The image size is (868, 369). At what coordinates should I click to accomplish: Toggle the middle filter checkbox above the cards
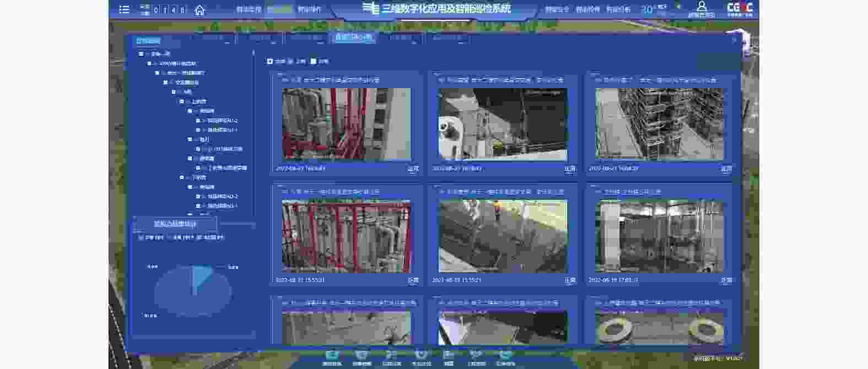tap(291, 61)
